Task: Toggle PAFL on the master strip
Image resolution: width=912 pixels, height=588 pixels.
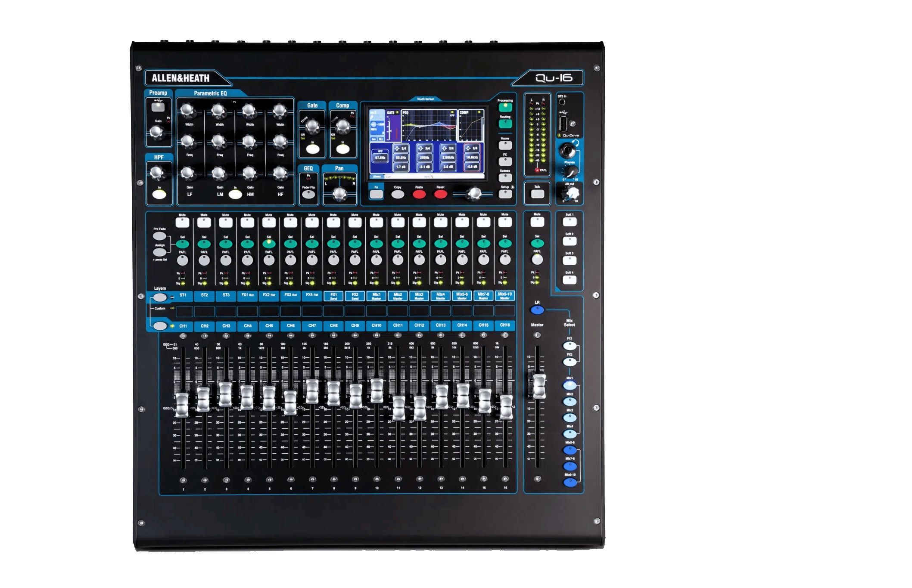Action: tap(537, 259)
